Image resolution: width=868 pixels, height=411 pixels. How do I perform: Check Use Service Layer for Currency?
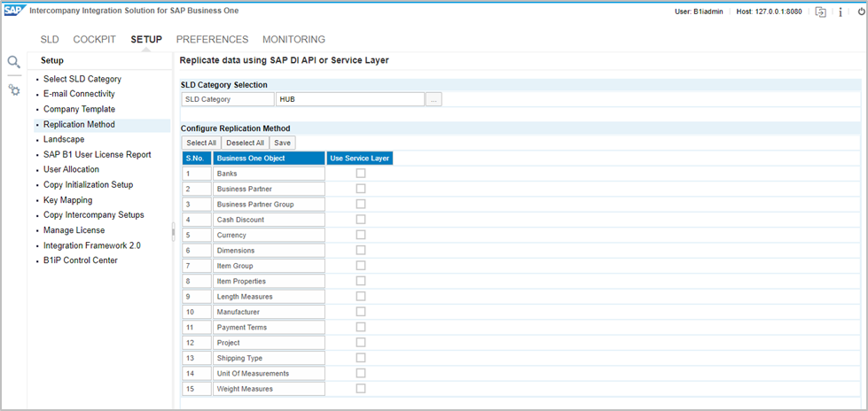(x=360, y=235)
